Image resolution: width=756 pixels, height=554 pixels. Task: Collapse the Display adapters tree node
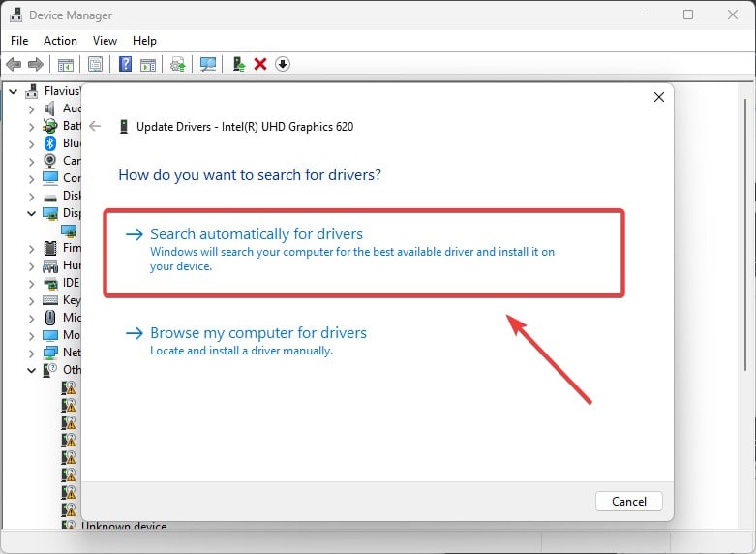(x=31, y=213)
